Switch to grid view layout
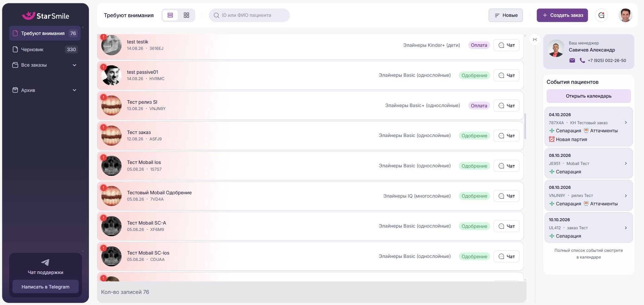 click(x=186, y=15)
